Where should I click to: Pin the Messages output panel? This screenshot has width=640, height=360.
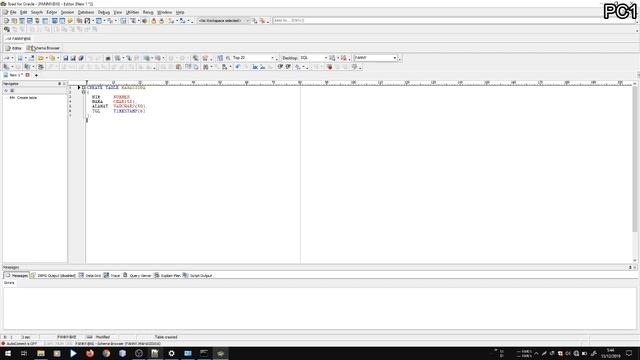tap(630, 267)
